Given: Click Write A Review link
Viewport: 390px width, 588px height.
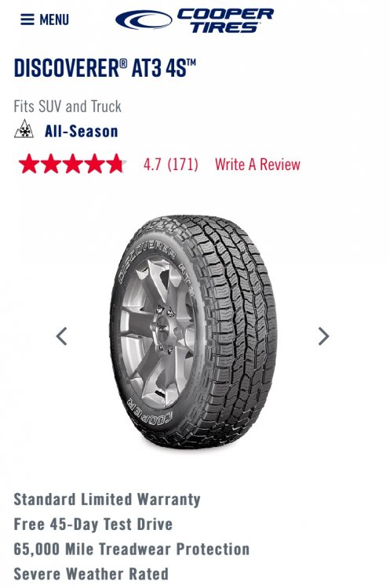Looking at the screenshot, I should 257,165.
